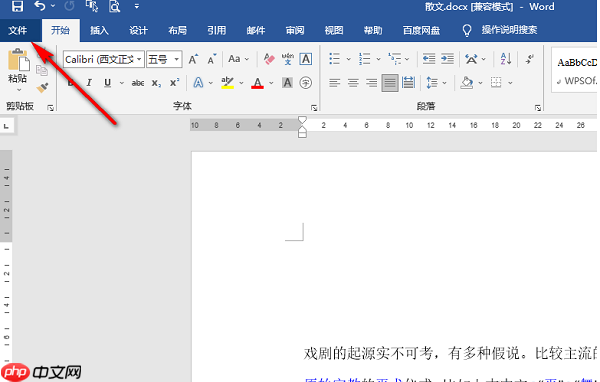Insert enclosed character with circled 字 icon

tap(306, 82)
